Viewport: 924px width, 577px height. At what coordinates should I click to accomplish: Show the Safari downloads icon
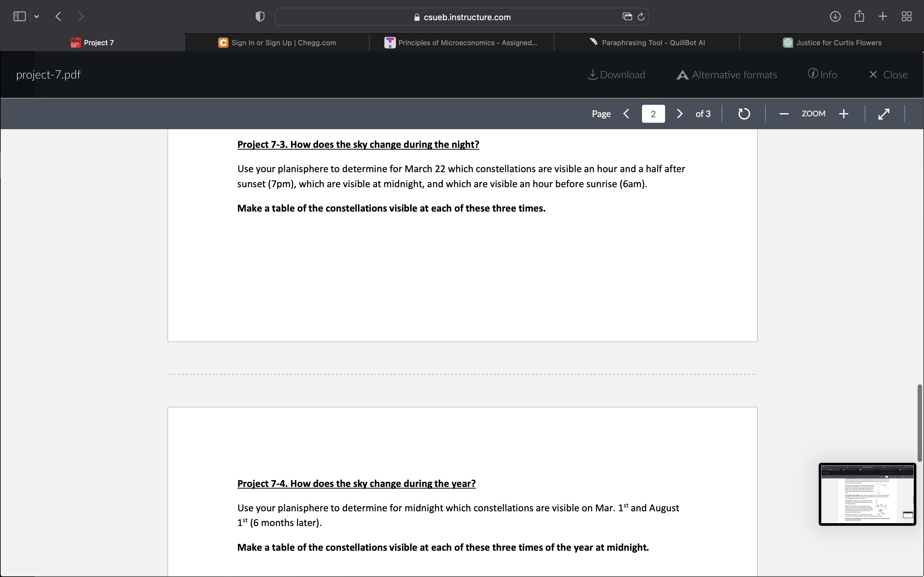click(x=835, y=16)
